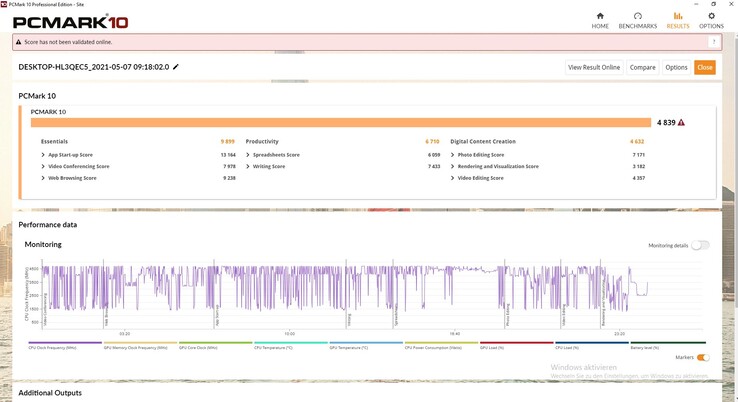738x402 pixels.
Task: Expand Photo Editing Score row
Action: pyautogui.click(x=452, y=155)
